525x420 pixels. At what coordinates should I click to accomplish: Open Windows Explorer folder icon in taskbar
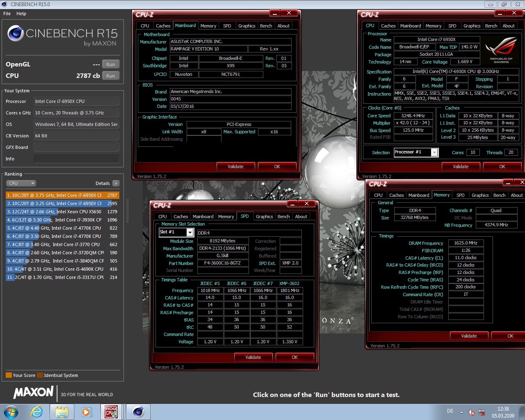click(x=62, y=412)
